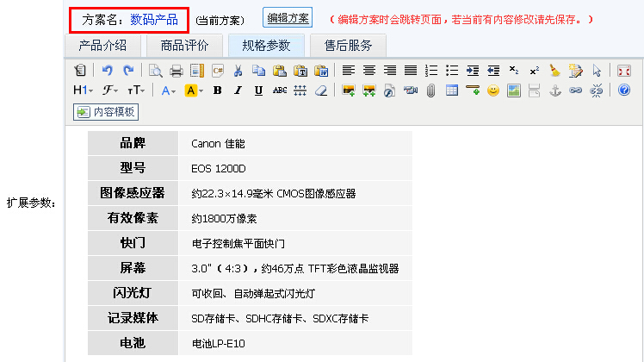Click the 编辑方案 button
The width and height of the screenshot is (644, 362).
(x=288, y=18)
